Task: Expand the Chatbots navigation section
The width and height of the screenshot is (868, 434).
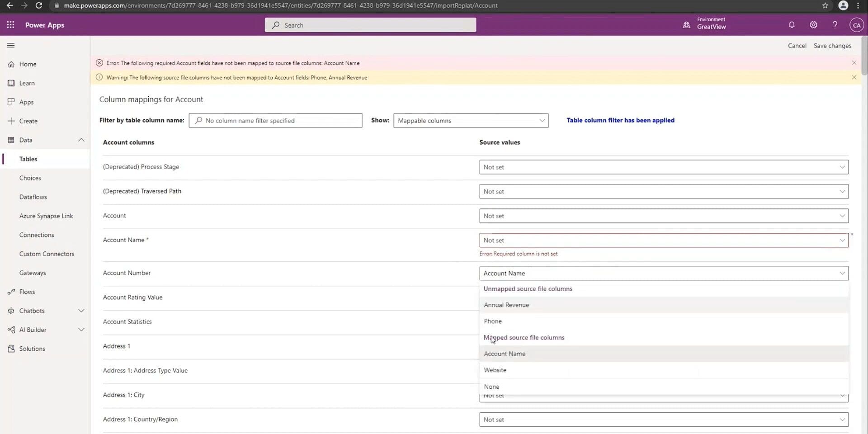Action: [x=81, y=311]
